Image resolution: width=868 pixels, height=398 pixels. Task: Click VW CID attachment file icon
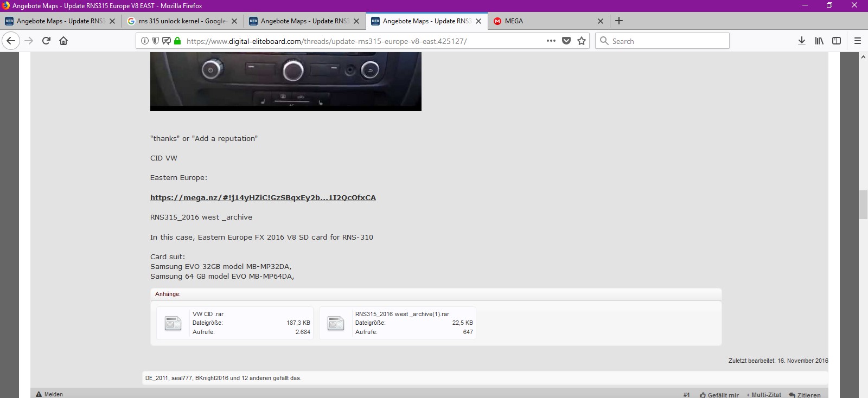[173, 323]
